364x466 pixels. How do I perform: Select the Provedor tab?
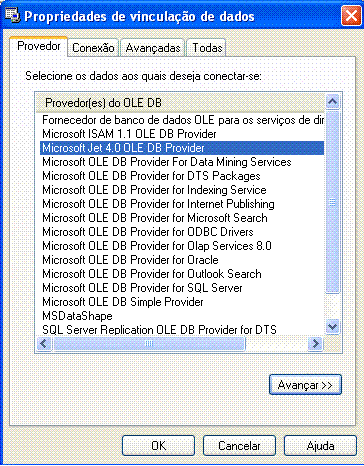pyautogui.click(x=39, y=46)
